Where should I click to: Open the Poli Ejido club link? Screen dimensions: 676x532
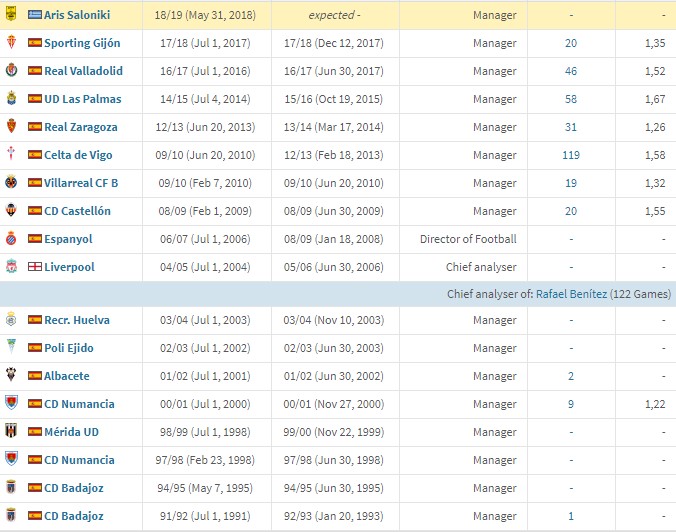tap(69, 348)
